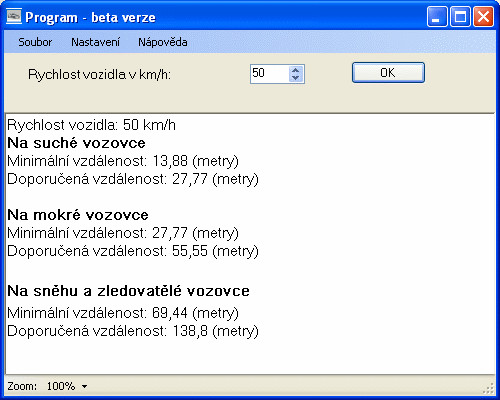
Task: Open the Zoom 100% dropdown arrow
Action: [85, 387]
